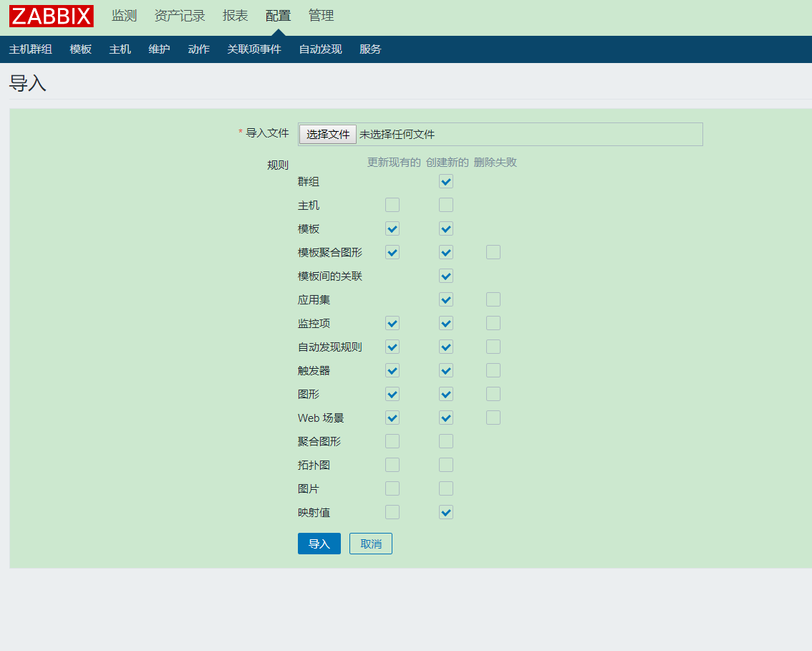Image resolution: width=812 pixels, height=651 pixels.
Task: Uncheck 创建新的 for 映射值
Action: pyautogui.click(x=446, y=513)
